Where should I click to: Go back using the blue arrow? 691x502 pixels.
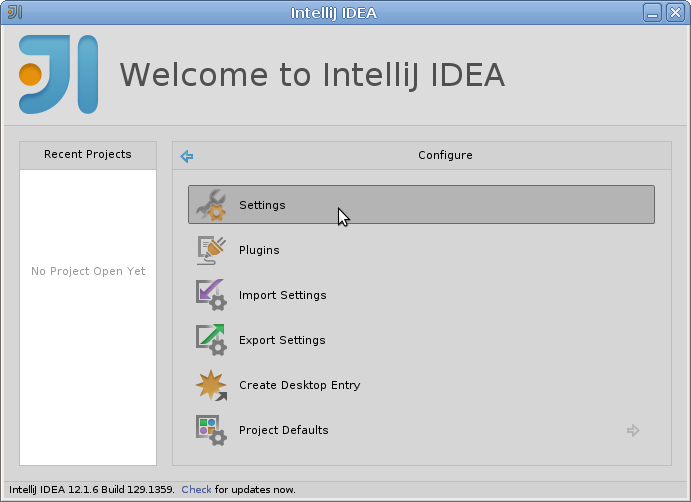tap(187, 156)
